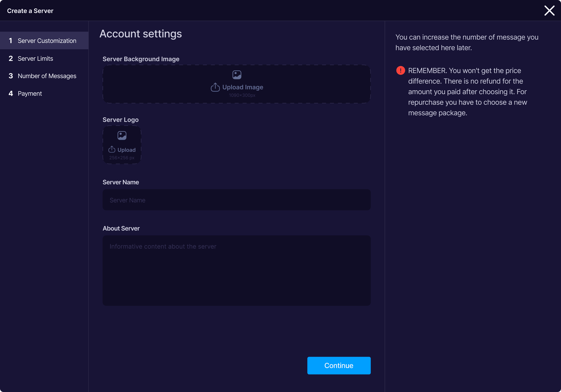Click the Account settings heading

[x=141, y=34]
